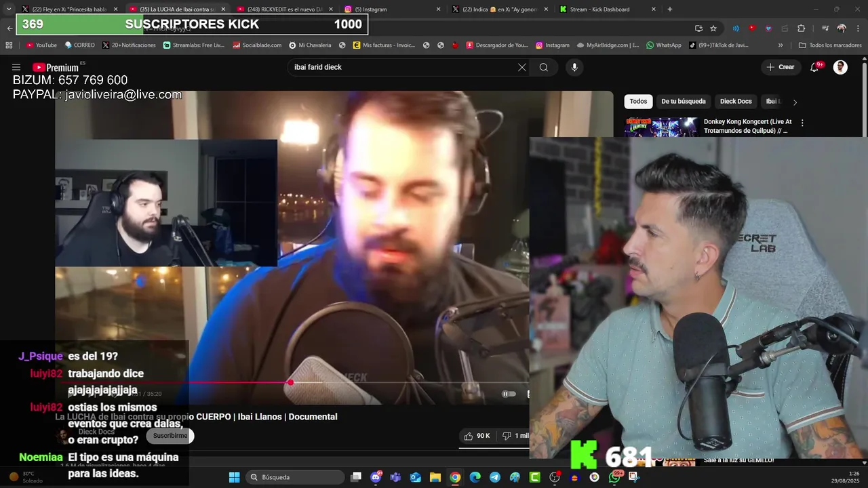Open Descargador de You... bookmark

497,45
